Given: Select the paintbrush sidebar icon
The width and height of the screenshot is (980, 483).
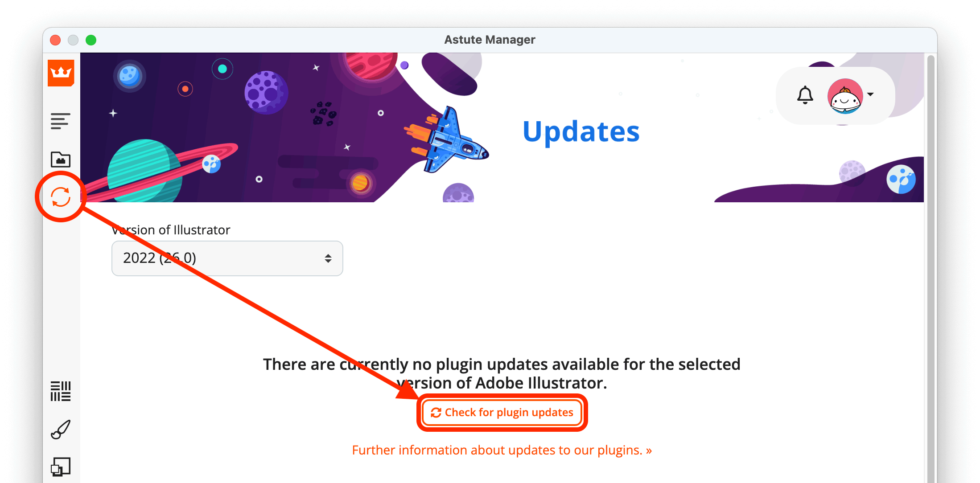Looking at the screenshot, I should tap(61, 430).
